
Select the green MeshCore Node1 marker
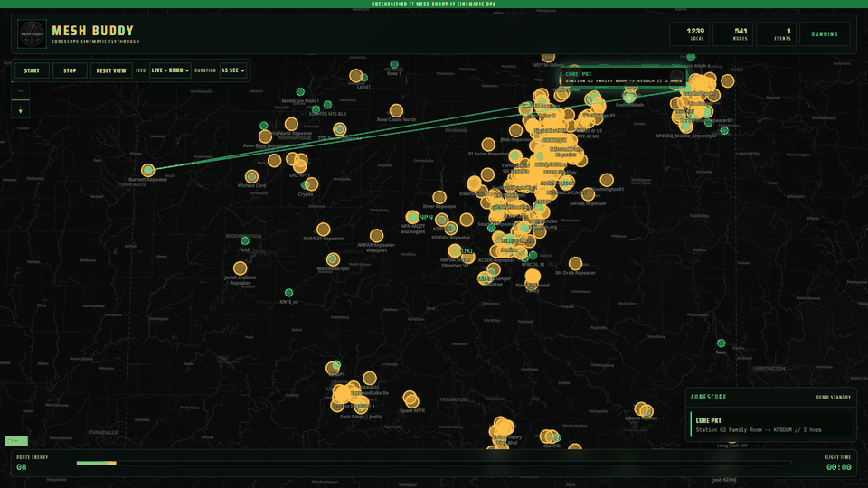[300, 92]
